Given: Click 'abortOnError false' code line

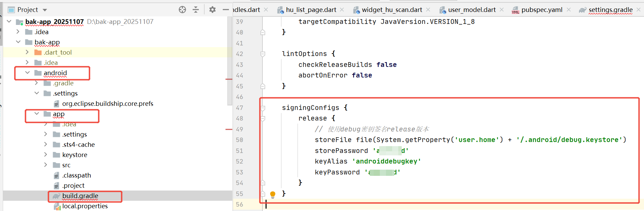Looking at the screenshot, I should pos(335,75).
